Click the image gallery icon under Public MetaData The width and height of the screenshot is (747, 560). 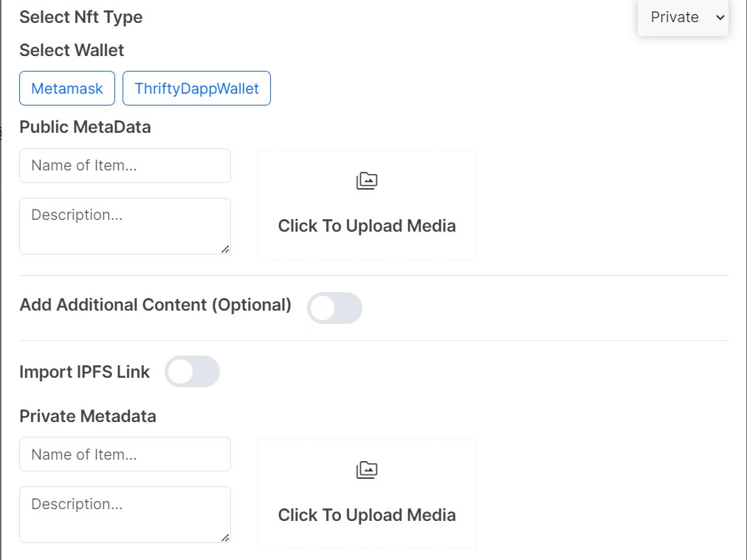tap(367, 181)
